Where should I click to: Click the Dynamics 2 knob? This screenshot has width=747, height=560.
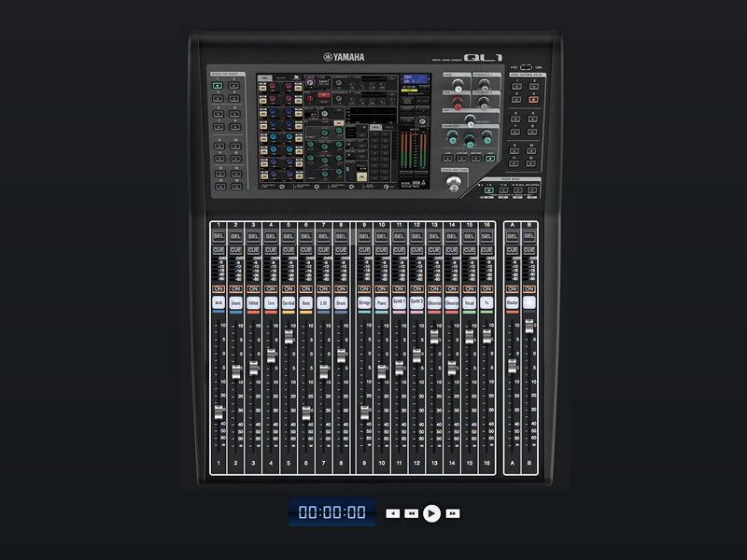[484, 102]
